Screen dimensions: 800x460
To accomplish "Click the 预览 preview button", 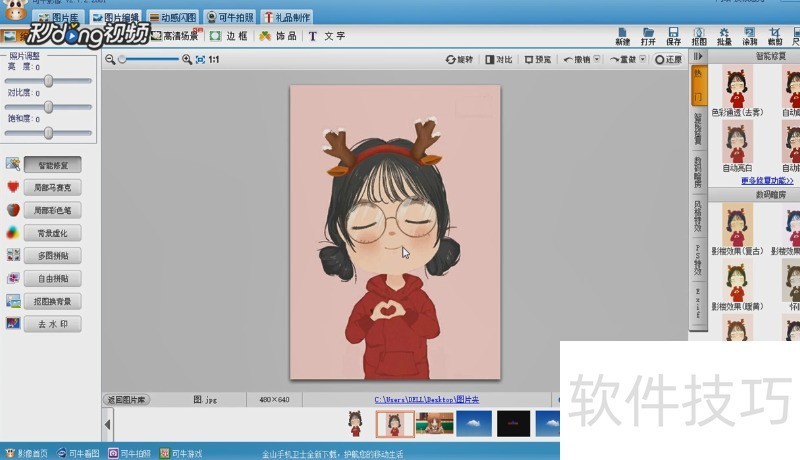I will (x=538, y=60).
